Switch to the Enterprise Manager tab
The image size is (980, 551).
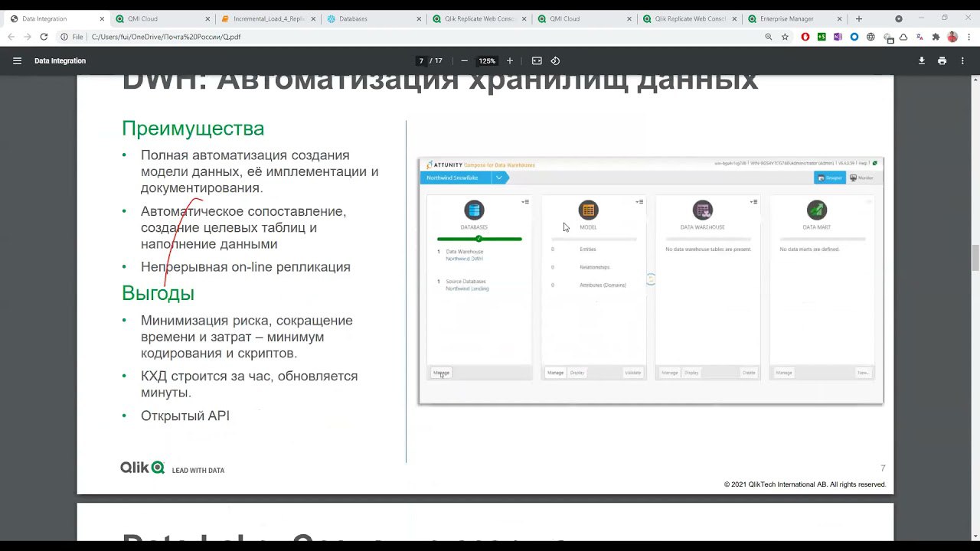point(794,18)
